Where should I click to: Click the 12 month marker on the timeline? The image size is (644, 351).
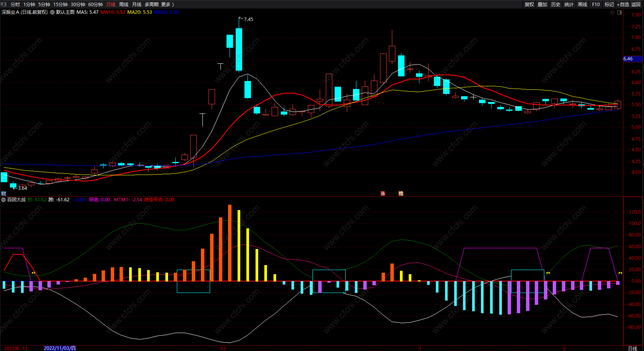point(223,348)
